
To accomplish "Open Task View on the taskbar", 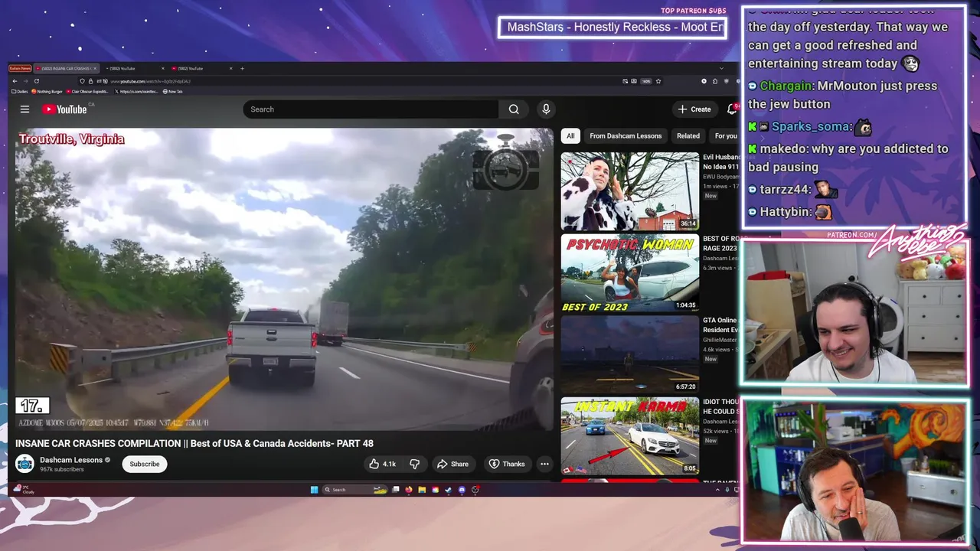I will click(x=396, y=490).
